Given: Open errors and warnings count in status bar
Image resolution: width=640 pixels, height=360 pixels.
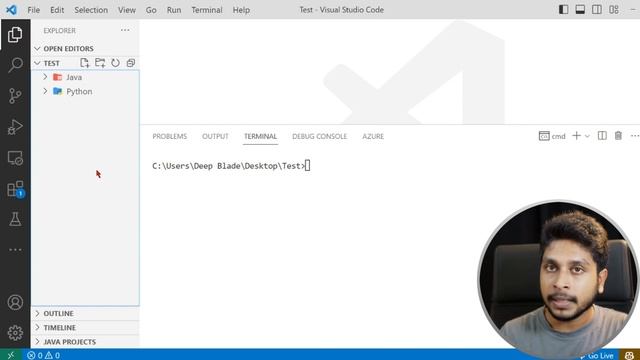Looking at the screenshot, I should [43, 355].
